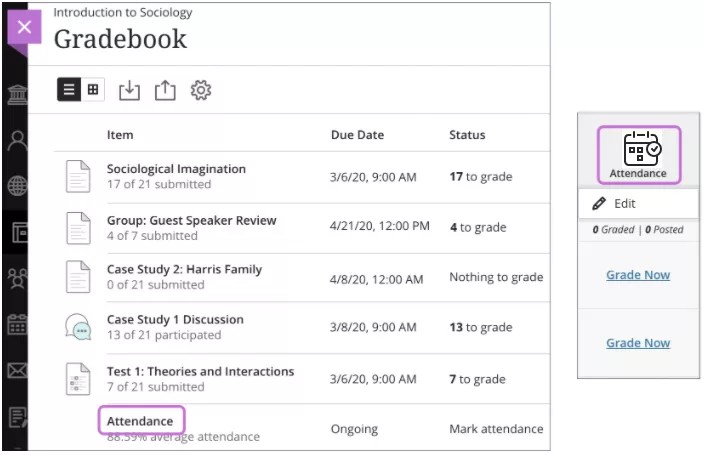Image resolution: width=704 pixels, height=455 pixels.
Task: Open the Institution Page sidebar icon
Action: tap(17, 95)
